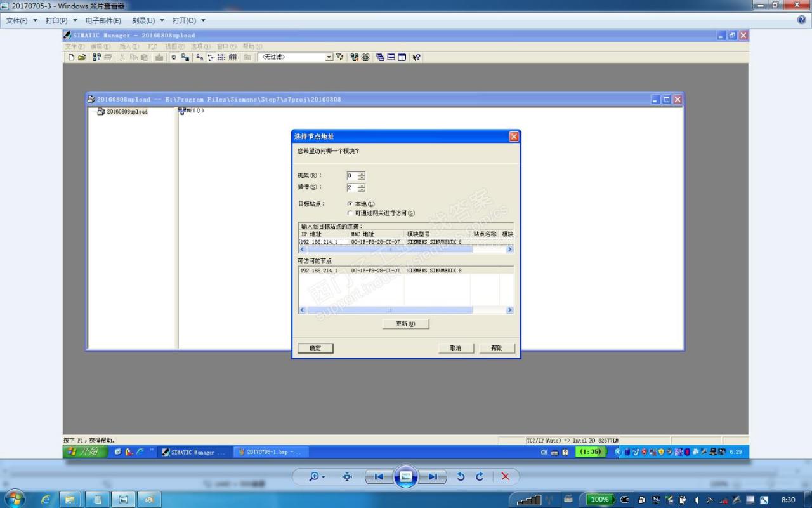812x508 pixels.
Task: Increase the 机架 rack spinner value
Action: tap(362, 173)
